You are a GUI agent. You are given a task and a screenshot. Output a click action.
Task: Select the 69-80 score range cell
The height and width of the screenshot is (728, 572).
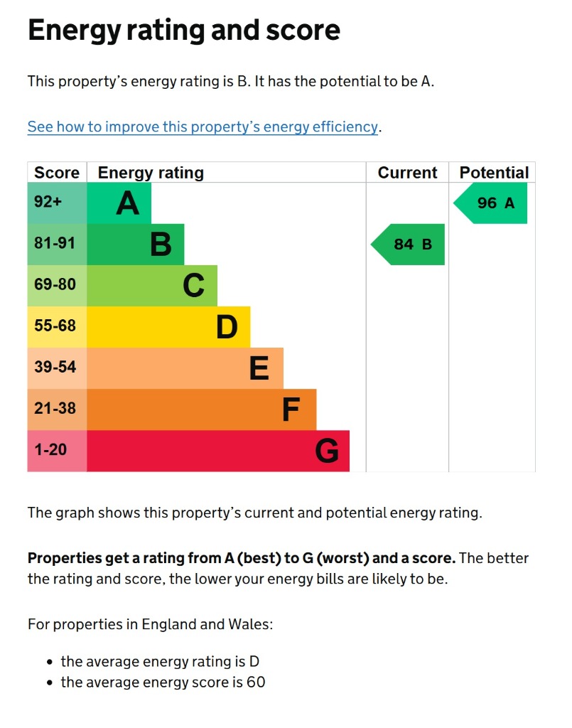click(x=57, y=286)
